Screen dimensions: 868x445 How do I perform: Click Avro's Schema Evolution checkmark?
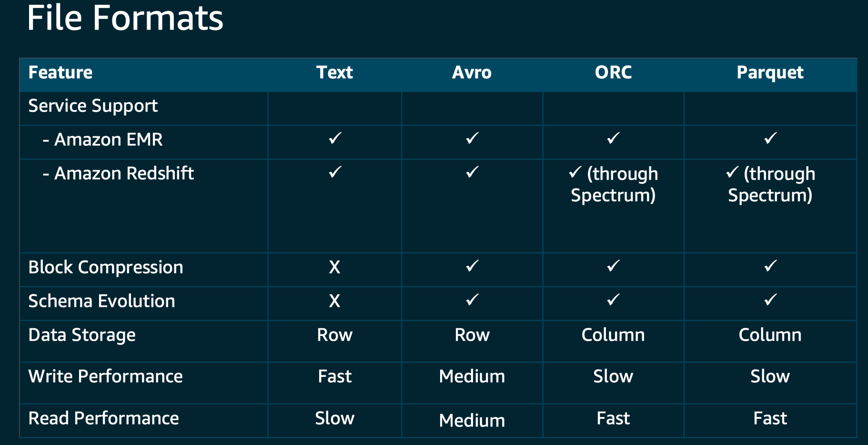(472, 300)
